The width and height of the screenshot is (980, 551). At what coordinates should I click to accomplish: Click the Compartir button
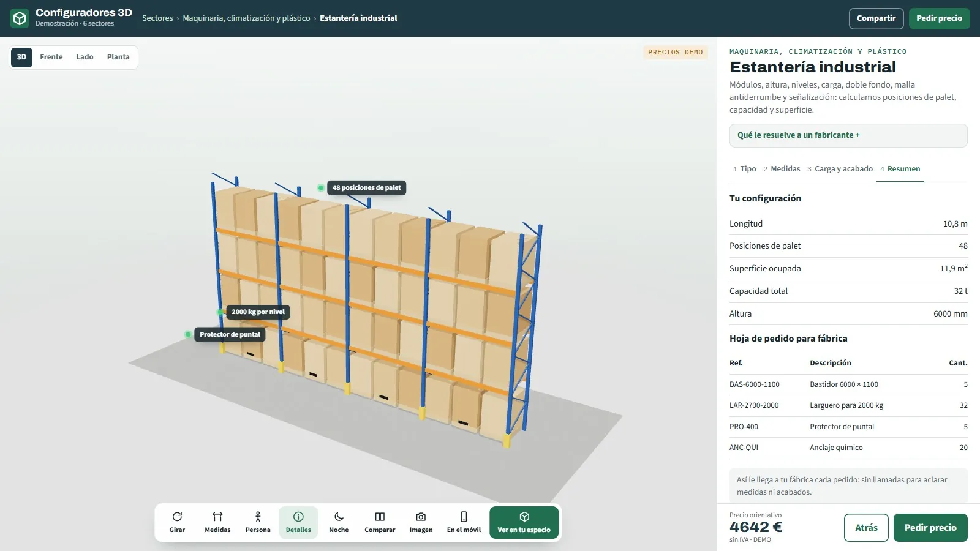(x=876, y=18)
